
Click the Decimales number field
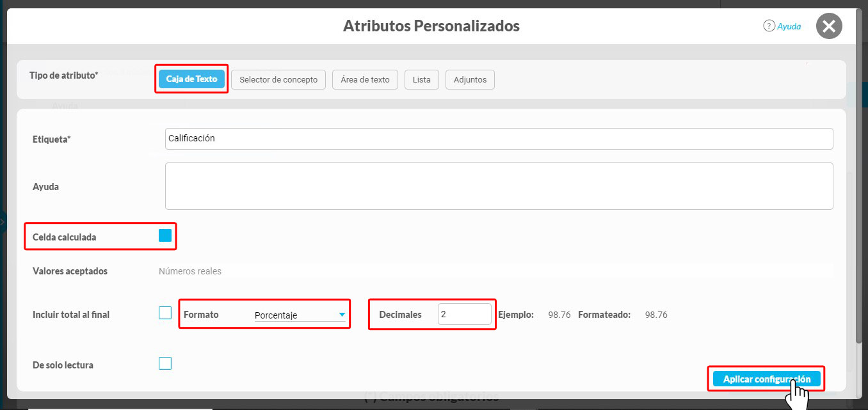(464, 314)
